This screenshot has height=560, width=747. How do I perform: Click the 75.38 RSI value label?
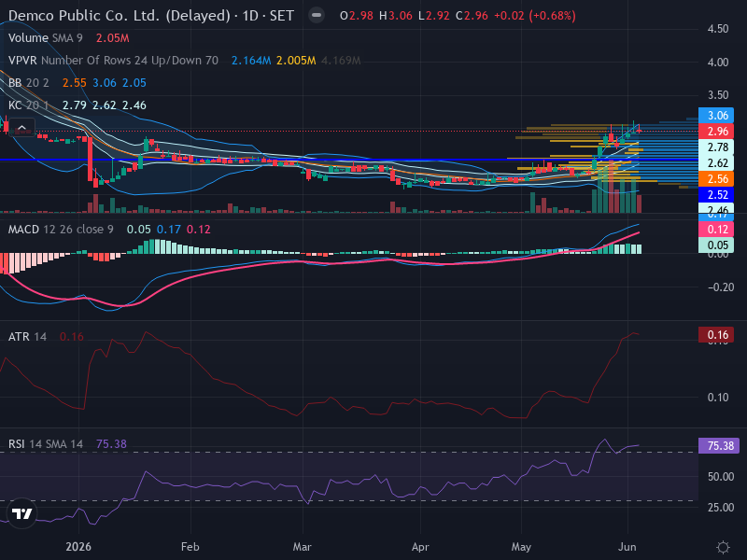click(x=719, y=446)
